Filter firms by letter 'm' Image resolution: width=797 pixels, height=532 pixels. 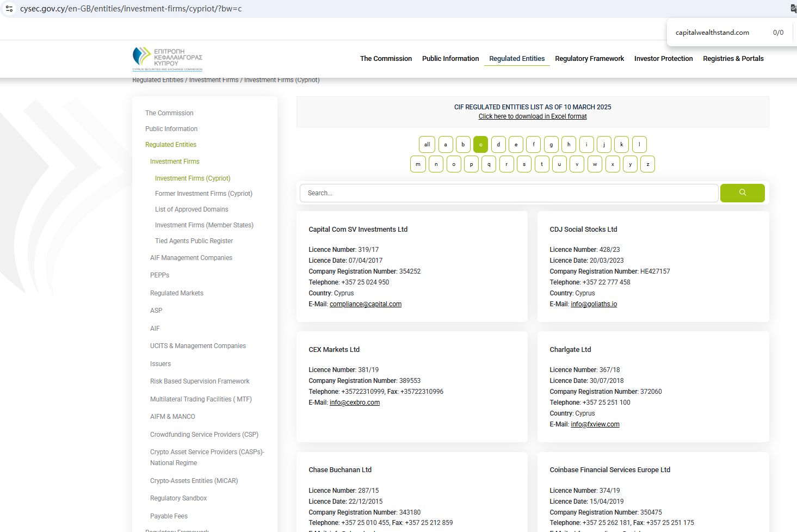point(418,164)
